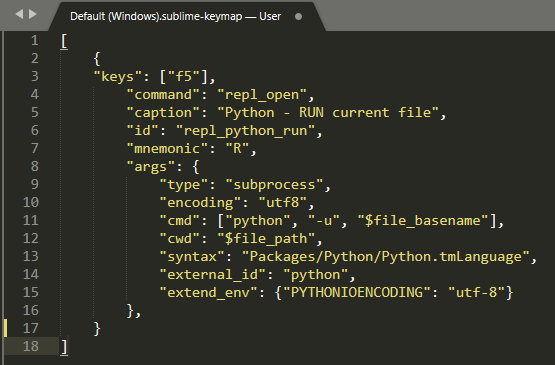The image size is (555, 365).
Task: Click "Python - RUN current file" string
Action: pyautogui.click(x=328, y=113)
